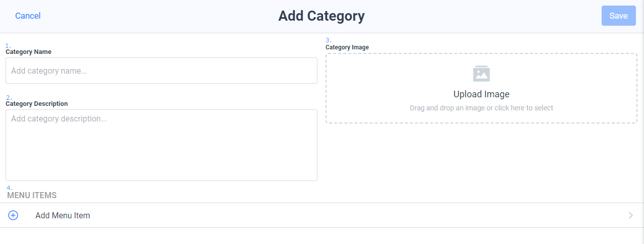644x244 pixels.
Task: Click the plus circle icon
Action: (x=13, y=215)
